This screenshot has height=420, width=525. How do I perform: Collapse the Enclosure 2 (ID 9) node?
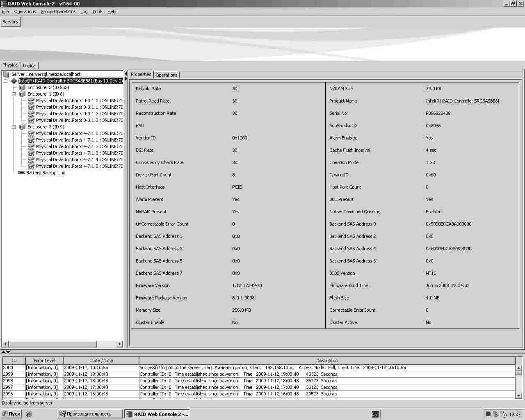click(x=14, y=127)
